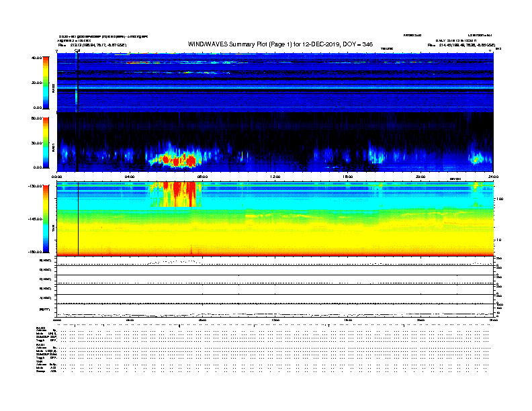
Task: Click the RAD1 heading in status table
Action: coord(40,345)
